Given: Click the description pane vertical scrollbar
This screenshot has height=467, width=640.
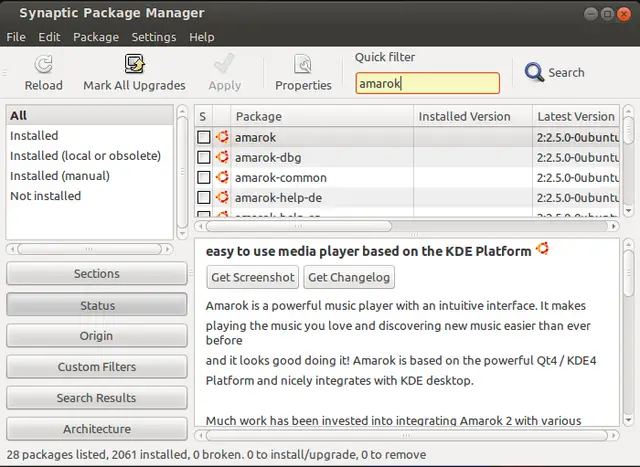Looking at the screenshot, I should coord(629,273).
